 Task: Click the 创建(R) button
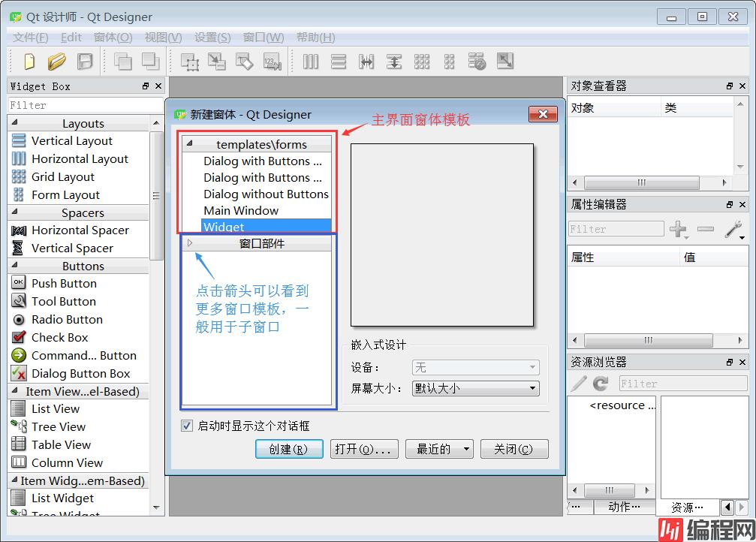pos(289,449)
